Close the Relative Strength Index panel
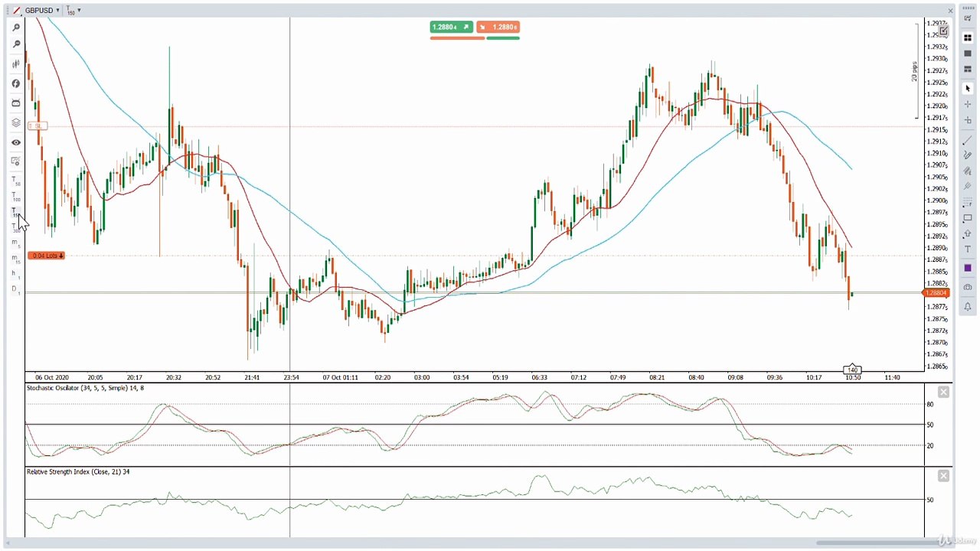Viewport: 980px width, 551px height. (x=943, y=476)
